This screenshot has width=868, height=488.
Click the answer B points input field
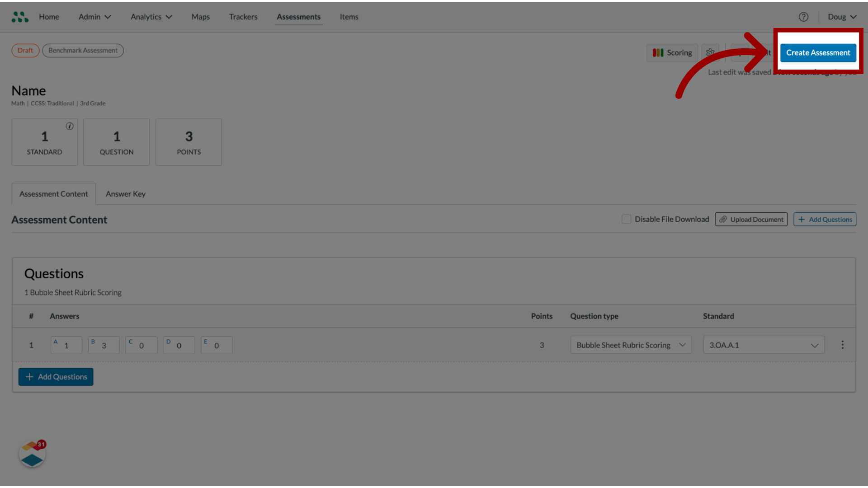point(104,345)
